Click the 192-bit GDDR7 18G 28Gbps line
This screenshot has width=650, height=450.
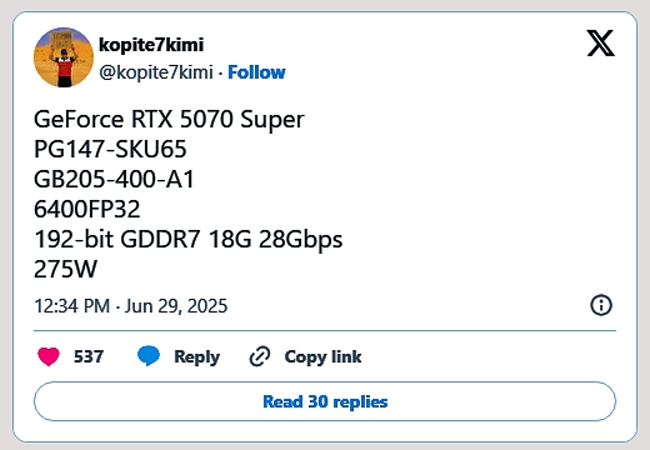click(x=188, y=240)
